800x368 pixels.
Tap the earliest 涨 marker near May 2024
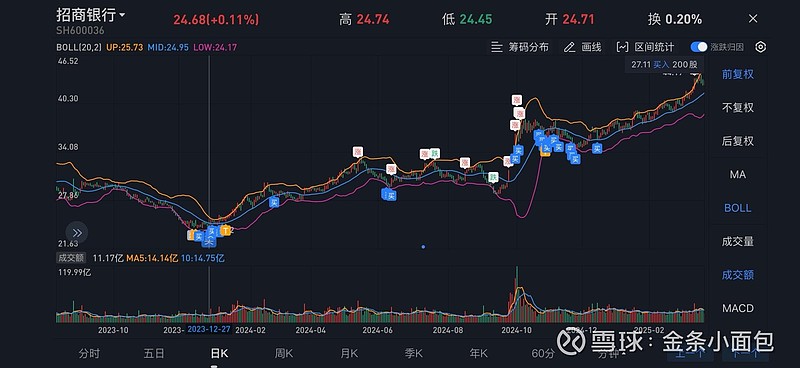[x=358, y=152]
